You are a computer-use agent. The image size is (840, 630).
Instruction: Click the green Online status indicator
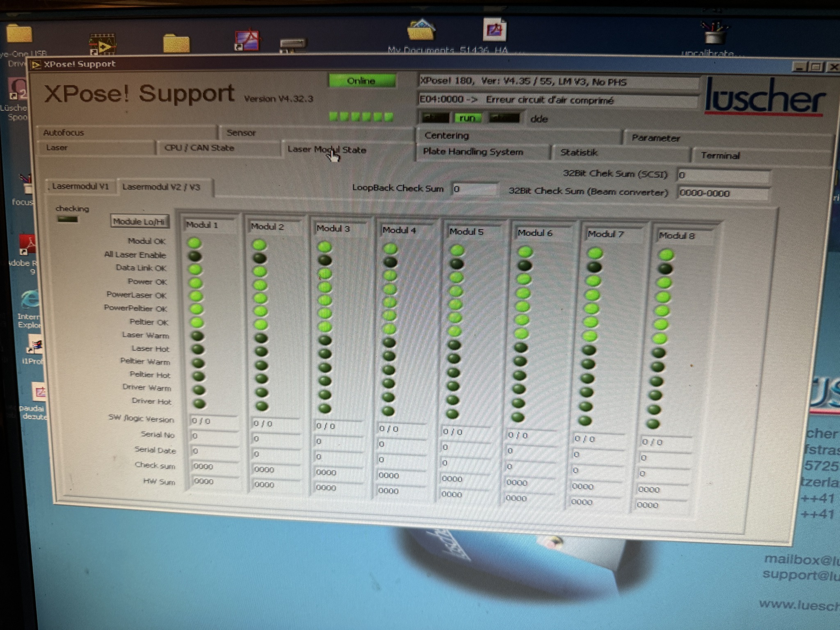coord(361,81)
